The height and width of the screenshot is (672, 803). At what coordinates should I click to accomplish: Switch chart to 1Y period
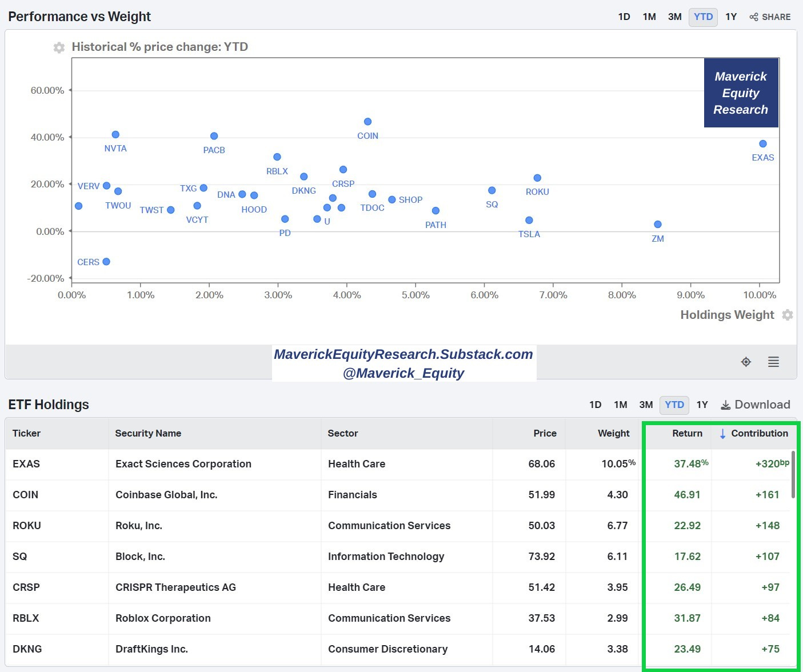point(731,17)
